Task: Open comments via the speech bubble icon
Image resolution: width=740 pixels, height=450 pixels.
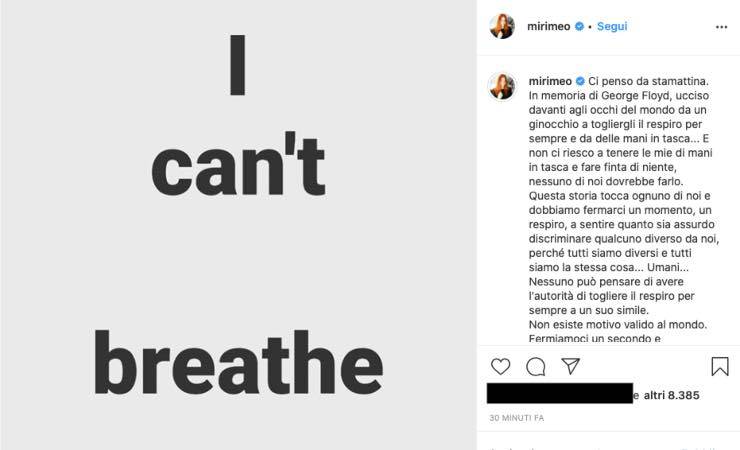Action: coord(536,367)
